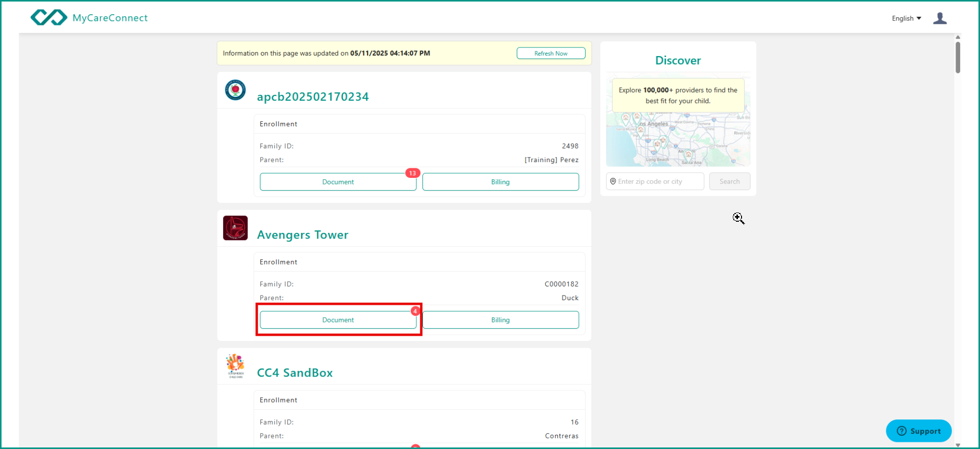The image size is (980, 449).
Task: Click the parent name Duck
Action: pos(570,298)
